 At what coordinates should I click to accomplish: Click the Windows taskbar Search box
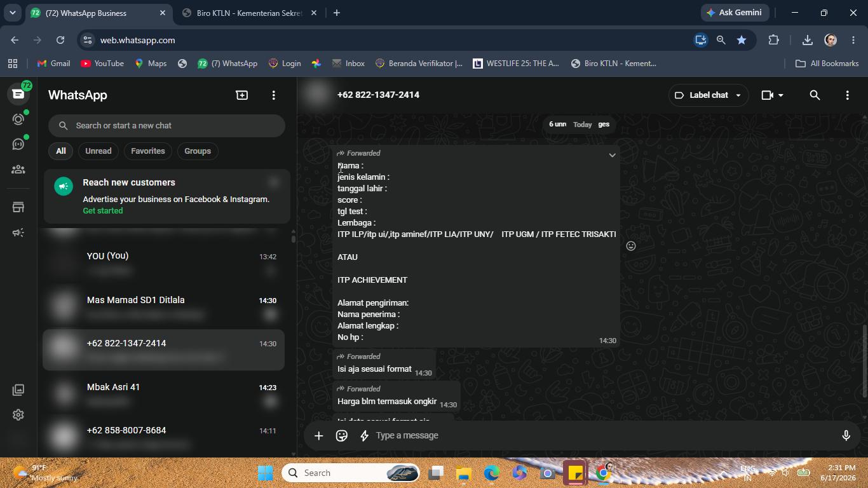[x=351, y=473]
